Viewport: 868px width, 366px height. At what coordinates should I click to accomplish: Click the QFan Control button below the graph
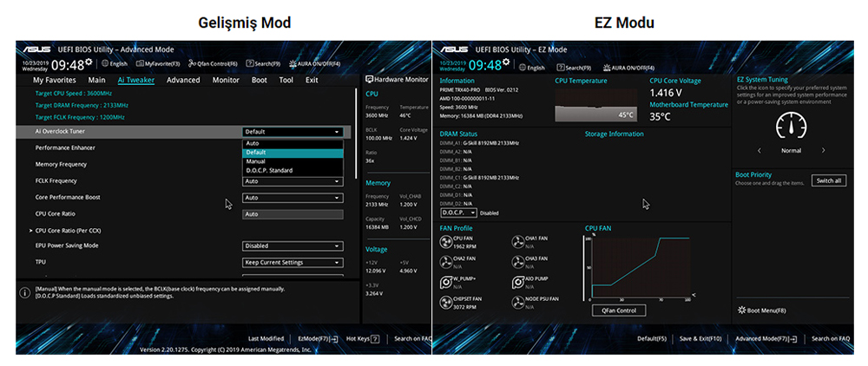619,310
